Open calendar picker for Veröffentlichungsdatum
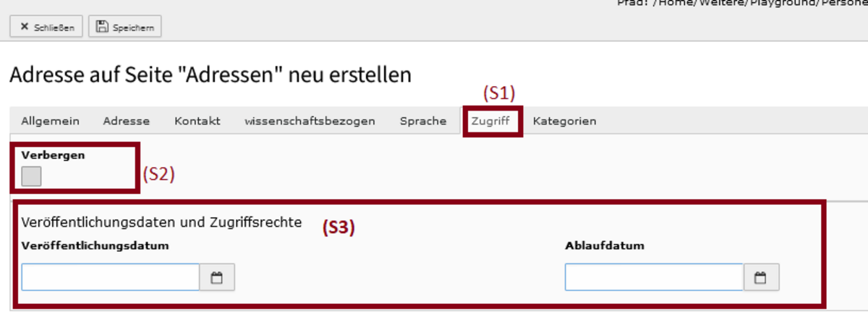This screenshot has height=325, width=868. pos(217,277)
